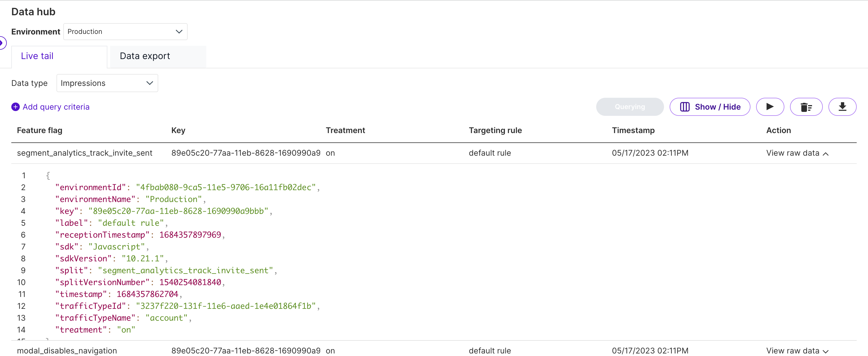The height and width of the screenshot is (356, 868).
Task: Switch to the Data export tab
Action: point(145,56)
